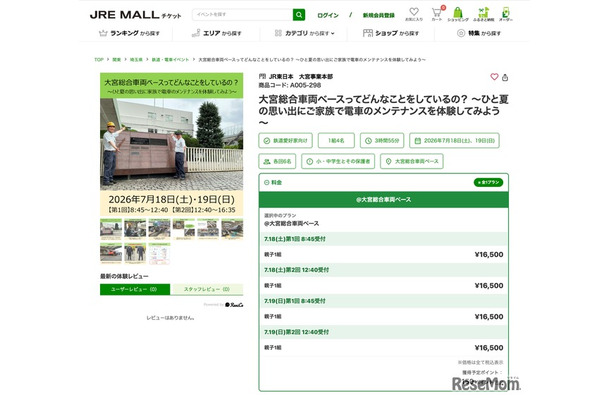
Task: Select first thumbnail in bottom row
Action: 111,253
